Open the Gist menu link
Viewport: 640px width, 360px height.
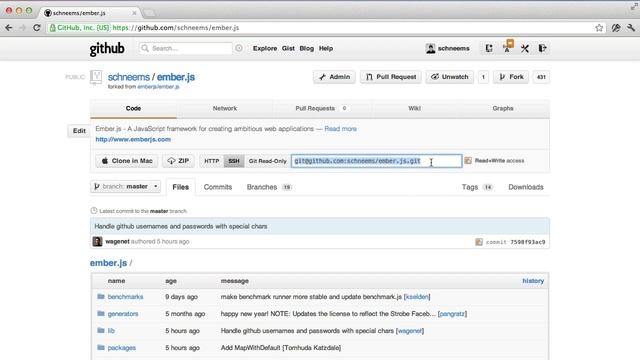[x=288, y=48]
